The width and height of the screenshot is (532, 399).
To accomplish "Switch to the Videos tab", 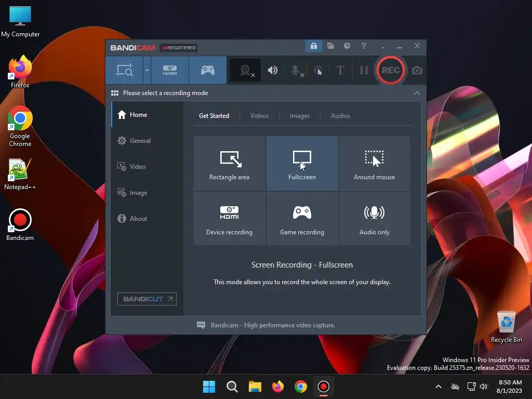I will point(259,116).
